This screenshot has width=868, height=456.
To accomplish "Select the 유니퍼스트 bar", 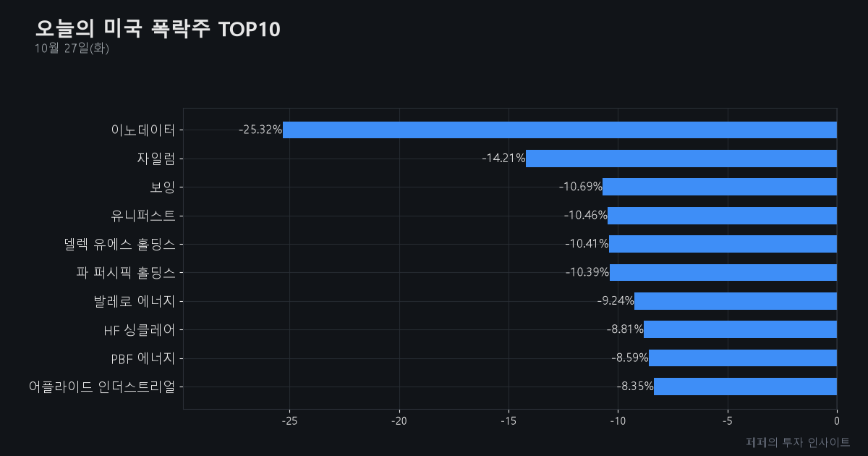I will tap(722, 215).
